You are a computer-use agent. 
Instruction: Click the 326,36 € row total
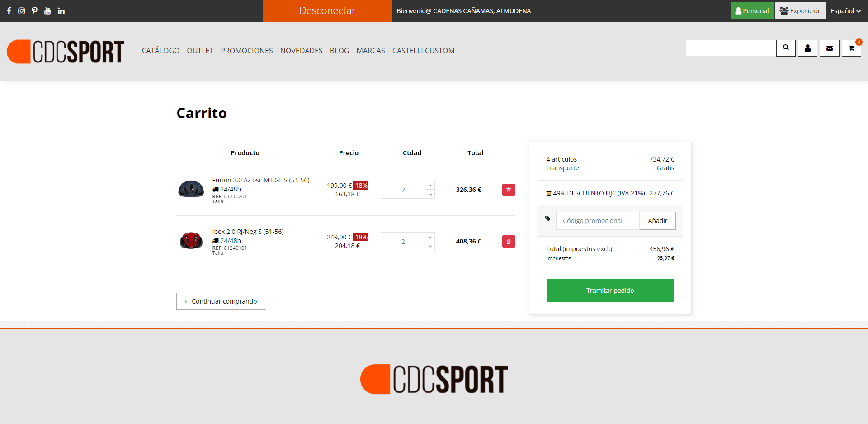tap(468, 190)
